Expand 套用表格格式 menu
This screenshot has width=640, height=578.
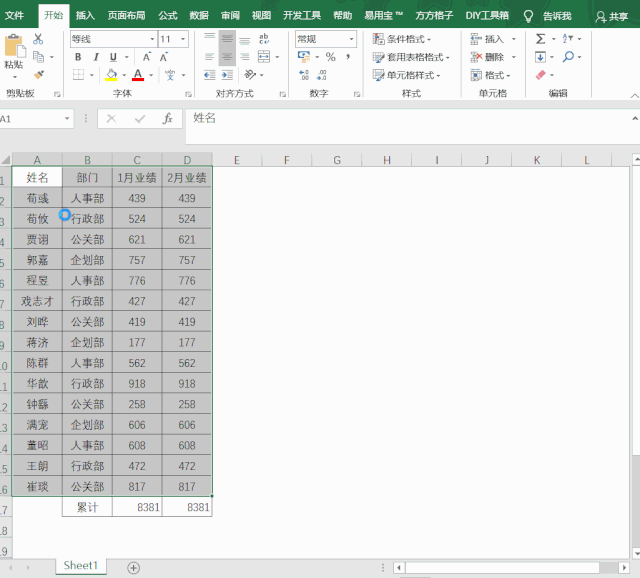tap(411, 57)
